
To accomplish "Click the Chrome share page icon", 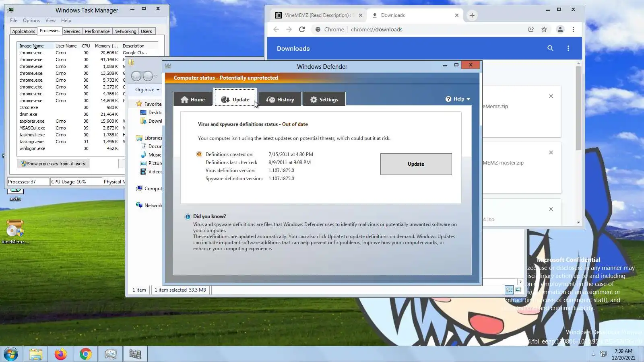I will [x=531, y=29].
